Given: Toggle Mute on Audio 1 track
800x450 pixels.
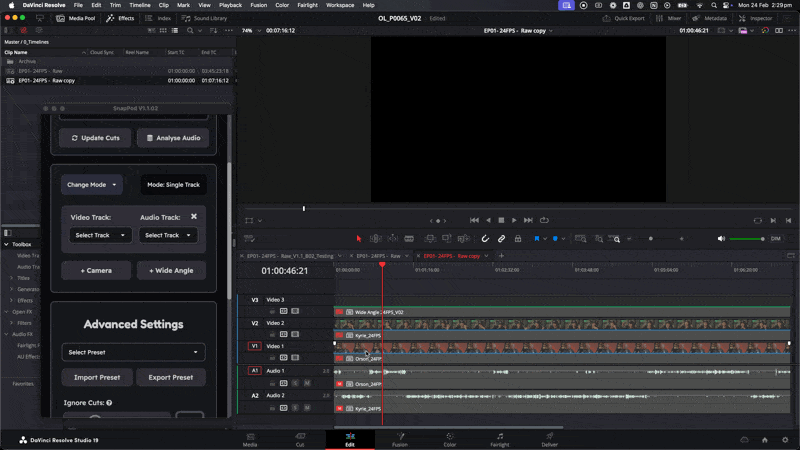Looking at the screenshot, I should [307, 383].
